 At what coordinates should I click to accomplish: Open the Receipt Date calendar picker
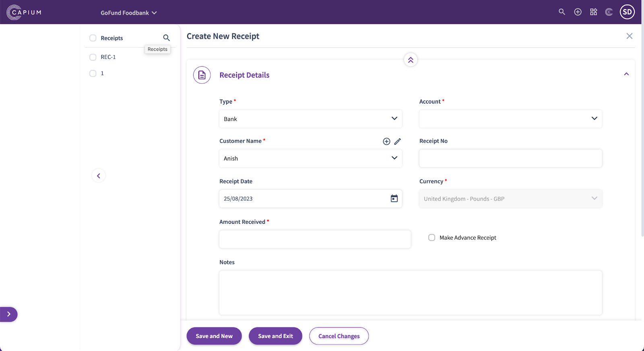pyautogui.click(x=394, y=198)
